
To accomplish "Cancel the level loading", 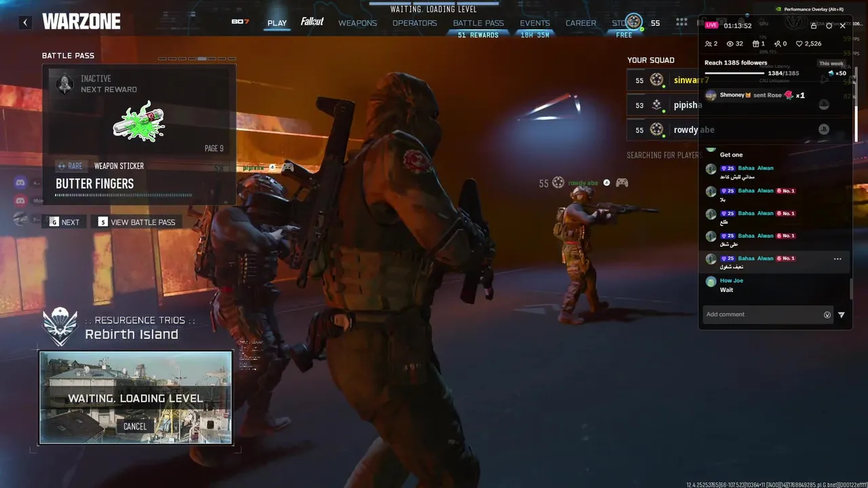I will tap(135, 426).
